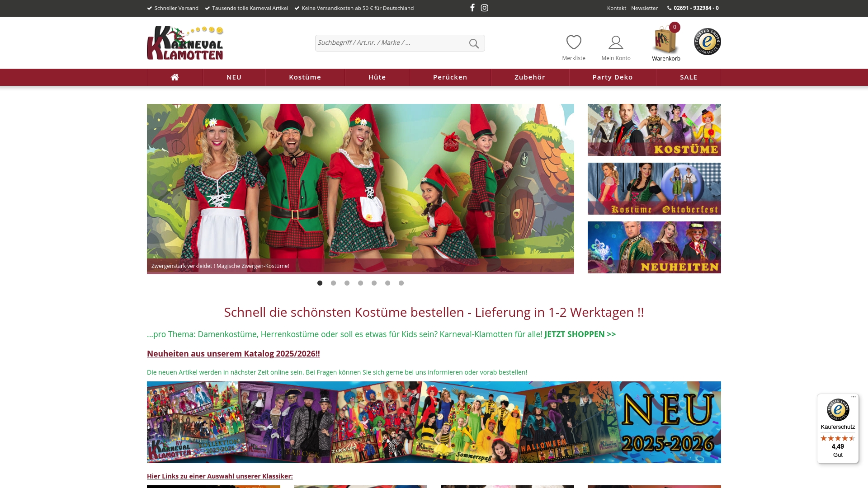The width and height of the screenshot is (868, 488).
Task: Show the fifth slider dot
Action: [x=374, y=283]
